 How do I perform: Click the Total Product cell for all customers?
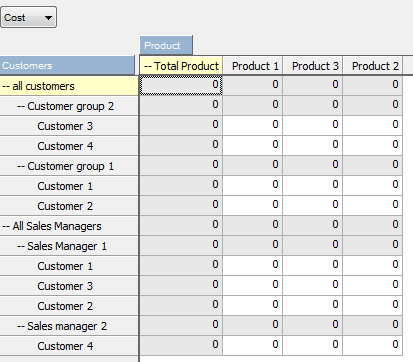181,85
